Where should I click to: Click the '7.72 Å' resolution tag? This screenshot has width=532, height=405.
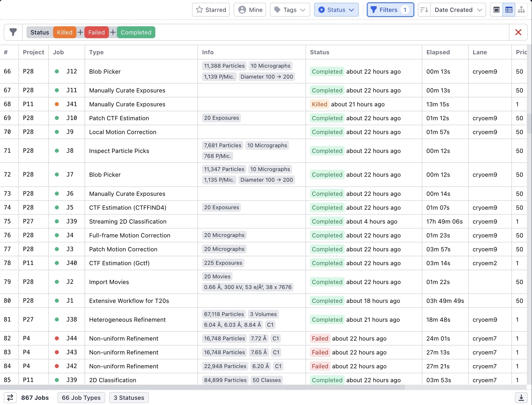(259, 339)
